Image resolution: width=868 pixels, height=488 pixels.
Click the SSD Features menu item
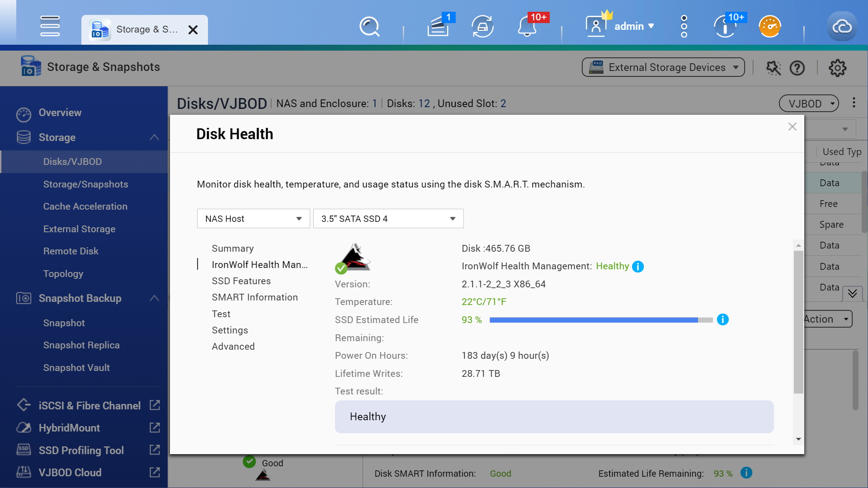[241, 281]
